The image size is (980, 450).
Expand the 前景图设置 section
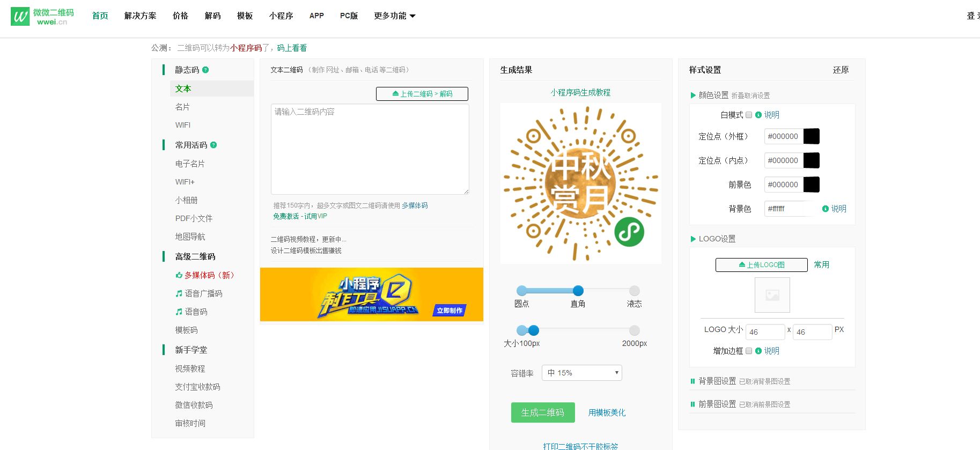(713, 404)
